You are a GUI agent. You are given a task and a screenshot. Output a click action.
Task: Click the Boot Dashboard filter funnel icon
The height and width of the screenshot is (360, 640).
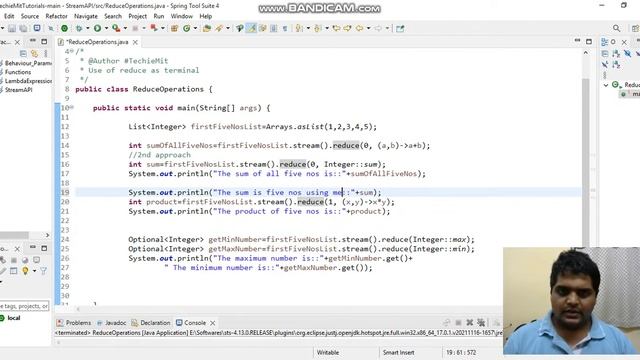click(43, 271)
